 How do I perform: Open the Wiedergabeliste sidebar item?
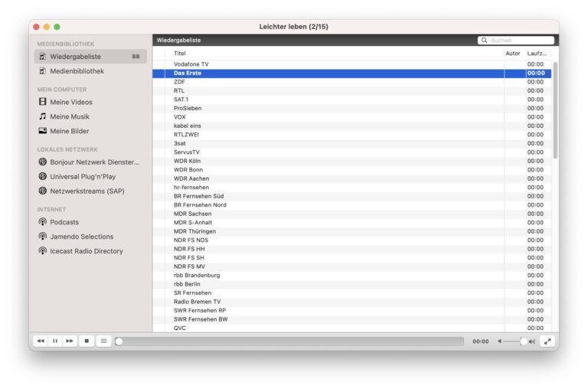tap(90, 56)
